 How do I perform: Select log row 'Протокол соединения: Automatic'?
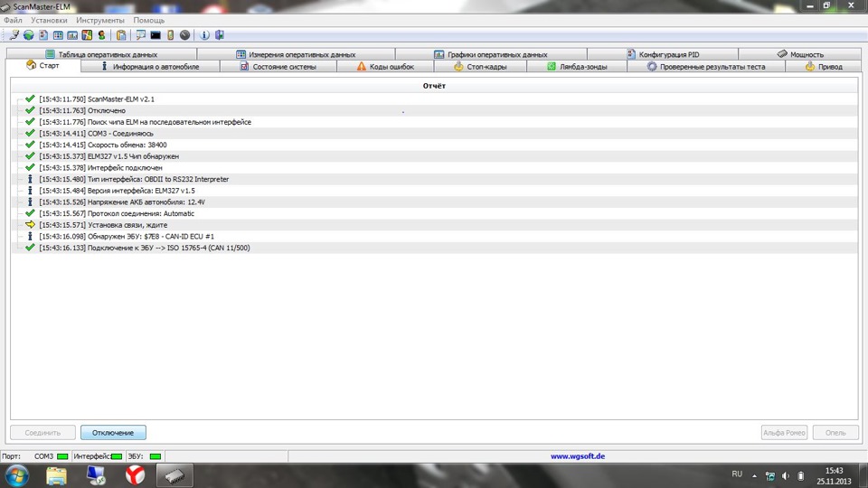coord(434,213)
